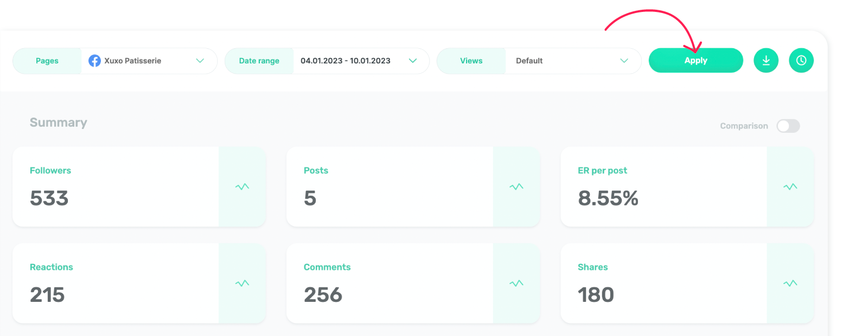The height and width of the screenshot is (336, 868).
Task: Click the Date range filter label
Action: pos(259,61)
